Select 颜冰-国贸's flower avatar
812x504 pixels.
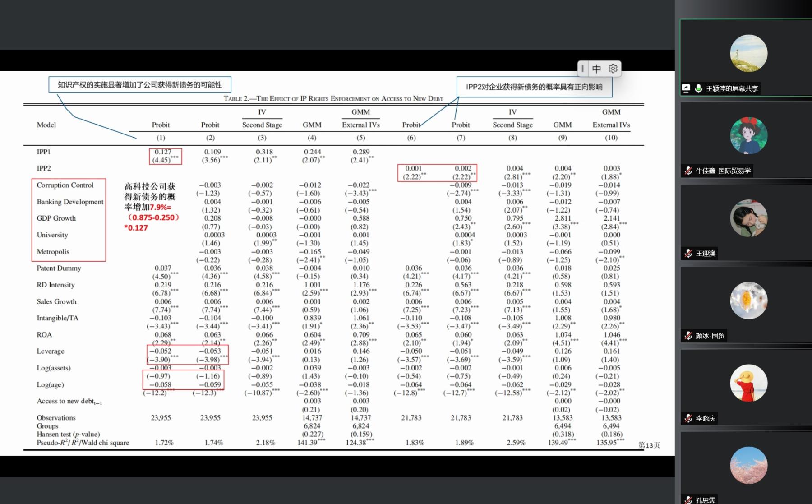(748, 301)
